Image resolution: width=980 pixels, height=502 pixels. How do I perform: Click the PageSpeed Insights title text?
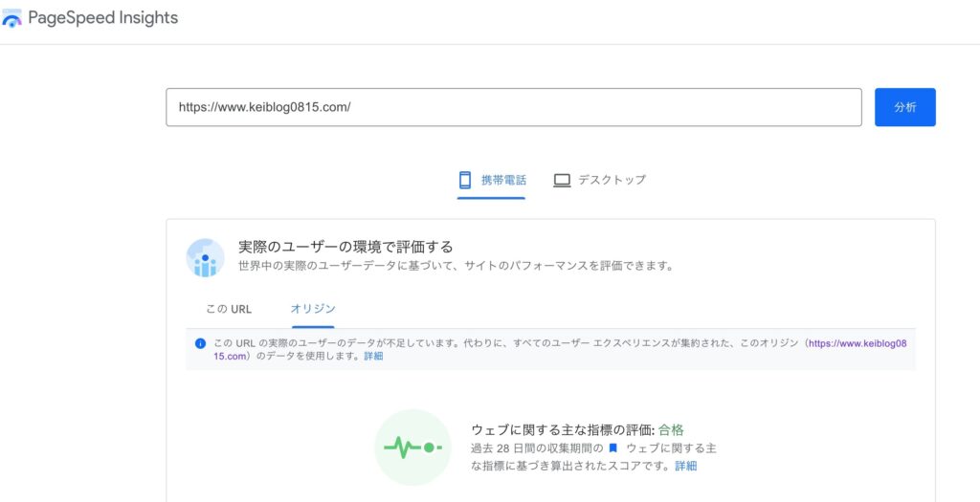click(103, 18)
